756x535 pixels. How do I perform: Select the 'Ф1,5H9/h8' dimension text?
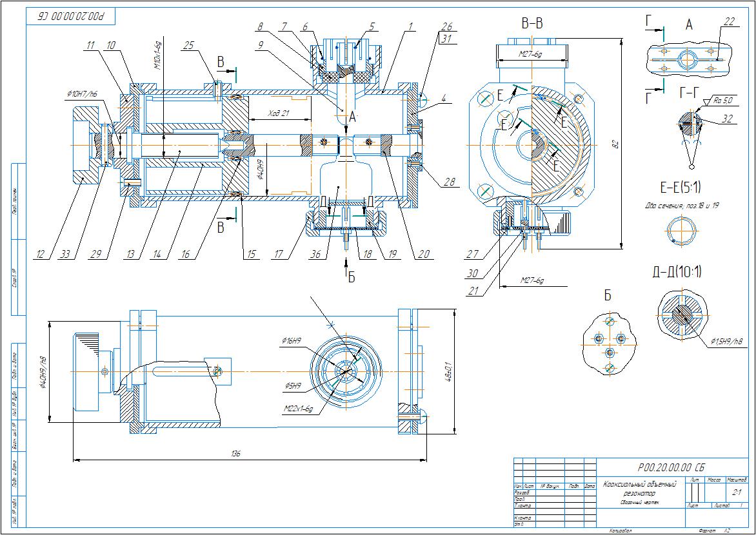coord(726,342)
